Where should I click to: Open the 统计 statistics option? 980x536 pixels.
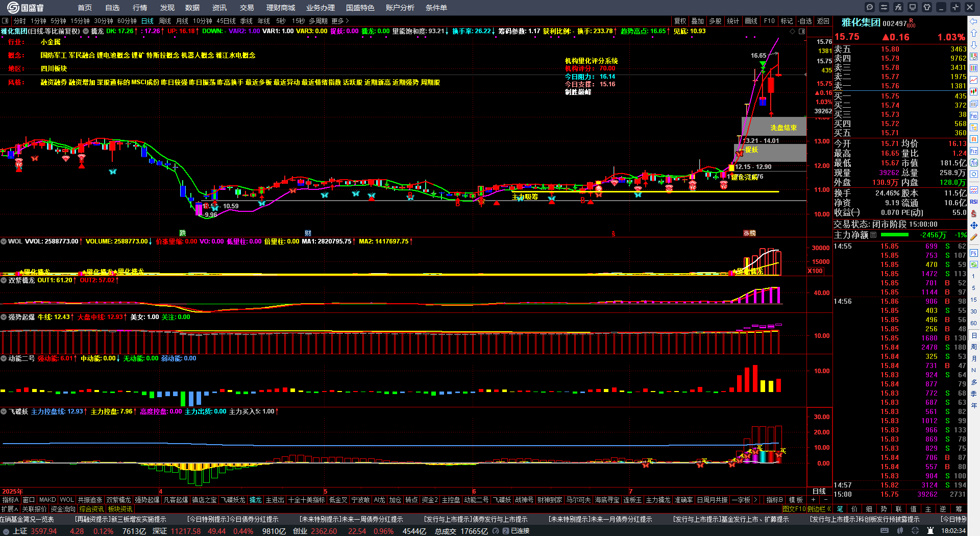[x=733, y=21]
